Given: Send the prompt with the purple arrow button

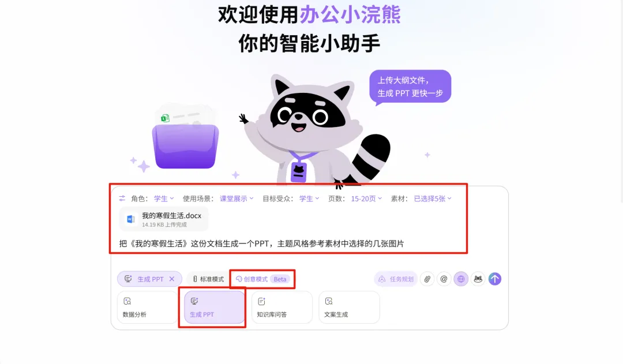Looking at the screenshot, I should 495,279.
